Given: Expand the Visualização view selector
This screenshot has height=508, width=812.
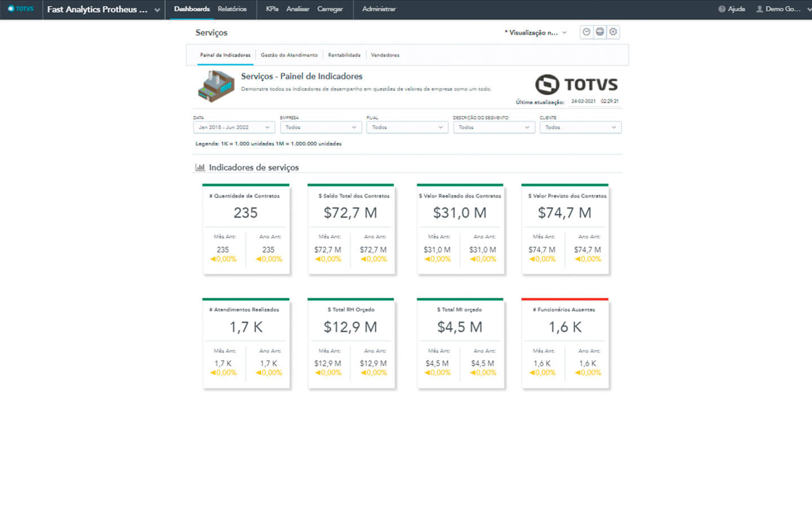Looking at the screenshot, I should pos(536,33).
